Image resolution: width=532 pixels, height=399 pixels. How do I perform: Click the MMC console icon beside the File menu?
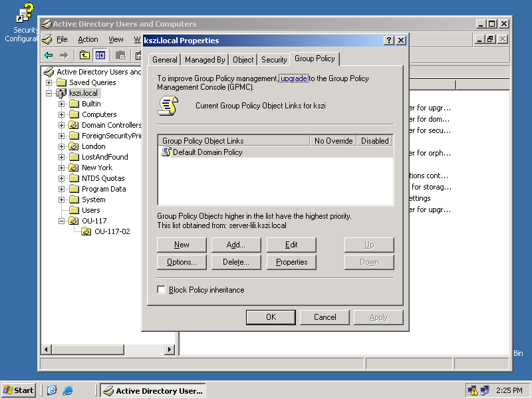[x=47, y=39]
